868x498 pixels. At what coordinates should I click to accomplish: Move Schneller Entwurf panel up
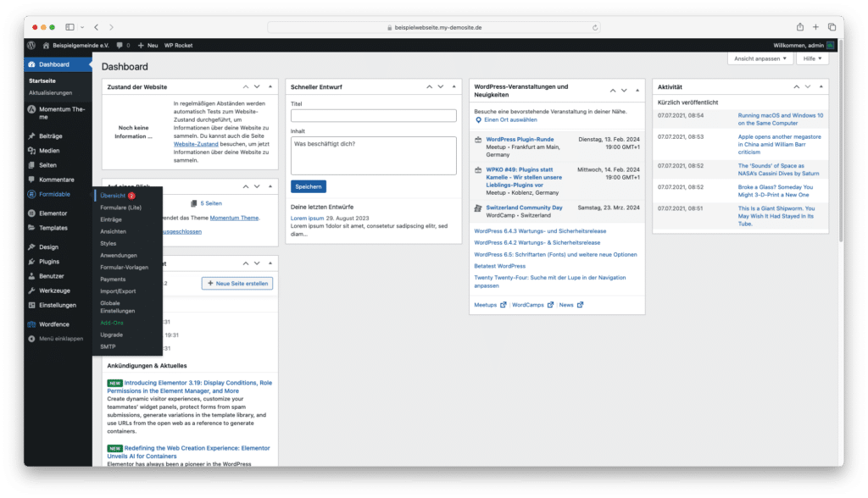coord(429,87)
